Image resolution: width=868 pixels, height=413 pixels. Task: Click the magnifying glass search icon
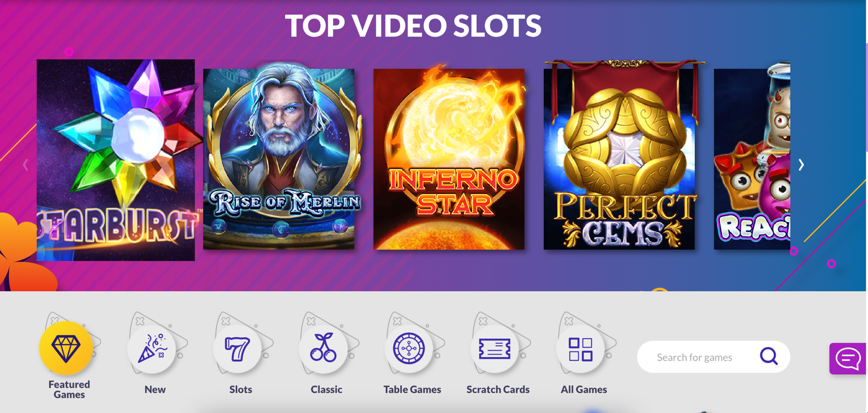click(x=768, y=356)
